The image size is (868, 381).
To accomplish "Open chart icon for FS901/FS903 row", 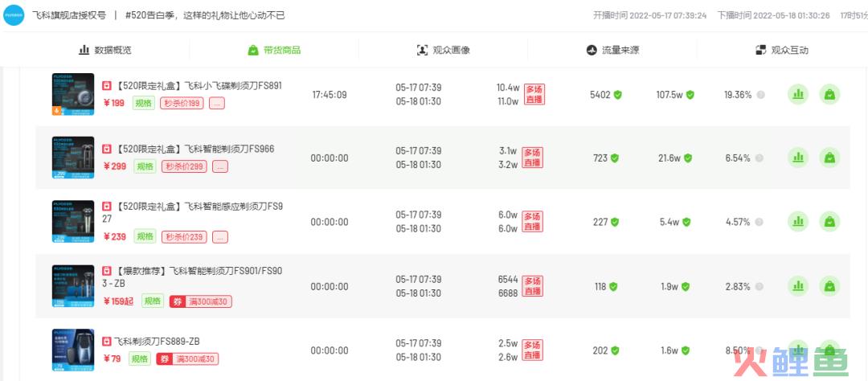I will pyautogui.click(x=798, y=286).
